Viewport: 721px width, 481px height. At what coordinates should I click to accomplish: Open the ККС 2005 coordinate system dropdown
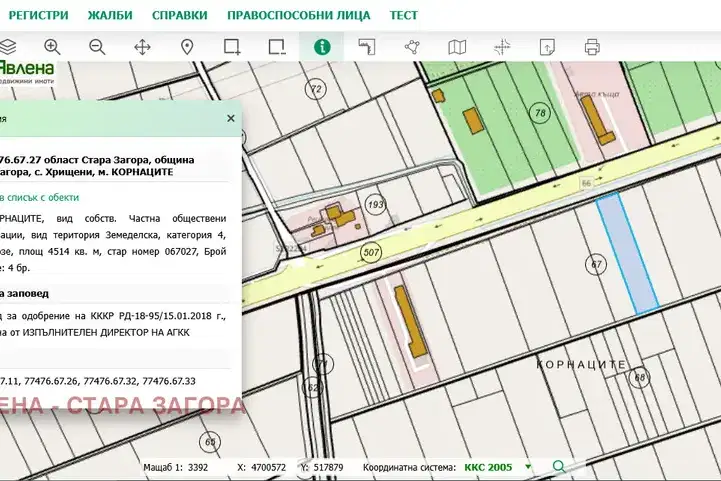tap(498, 467)
